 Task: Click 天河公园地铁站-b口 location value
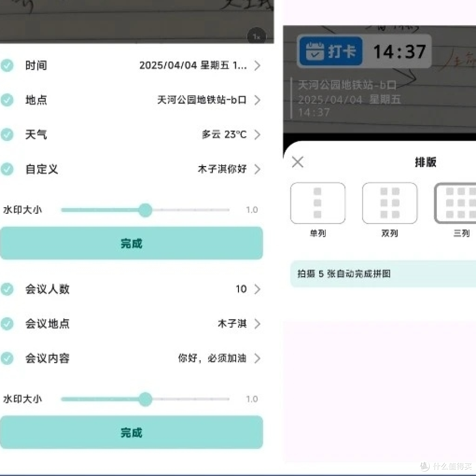[202, 100]
